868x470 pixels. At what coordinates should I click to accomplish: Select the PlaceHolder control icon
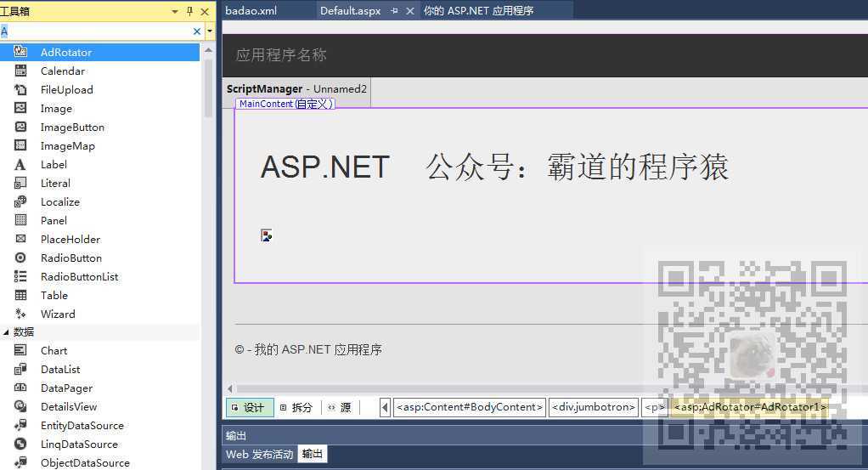tap(20, 239)
